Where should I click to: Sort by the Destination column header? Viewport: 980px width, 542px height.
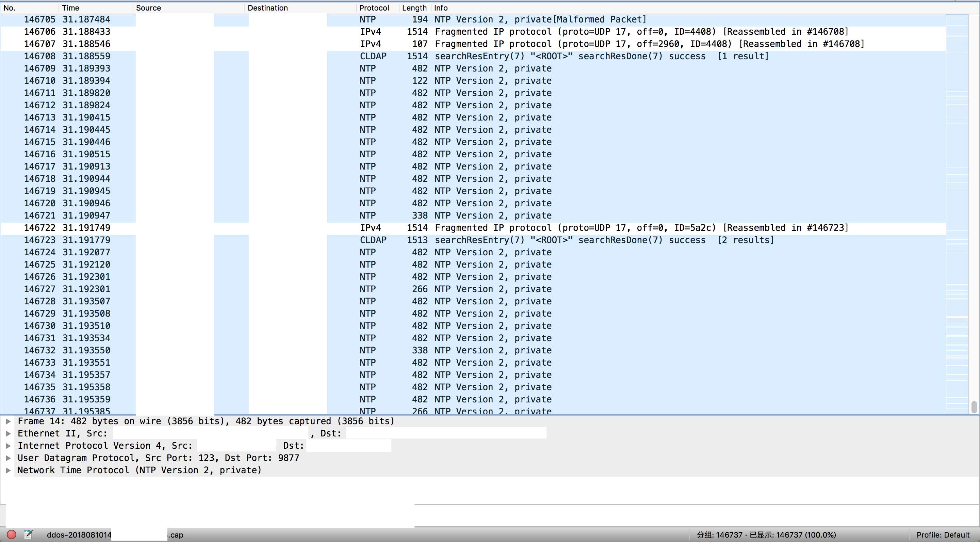pos(300,7)
